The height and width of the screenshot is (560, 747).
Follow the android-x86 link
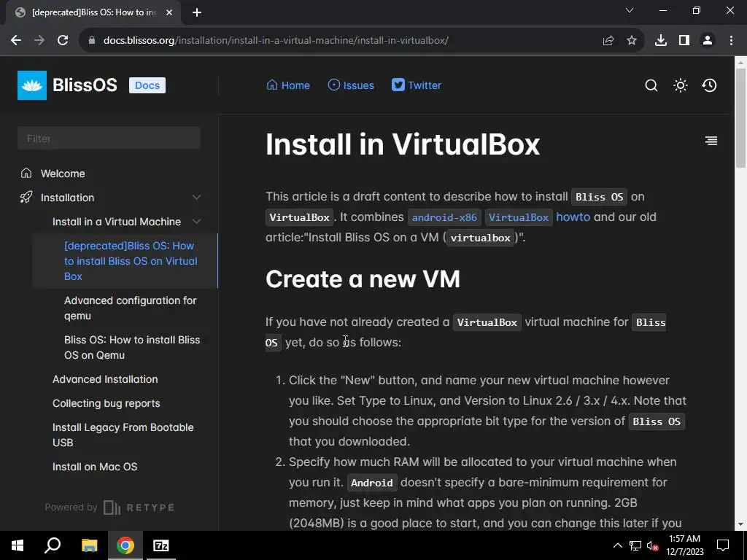click(x=444, y=217)
